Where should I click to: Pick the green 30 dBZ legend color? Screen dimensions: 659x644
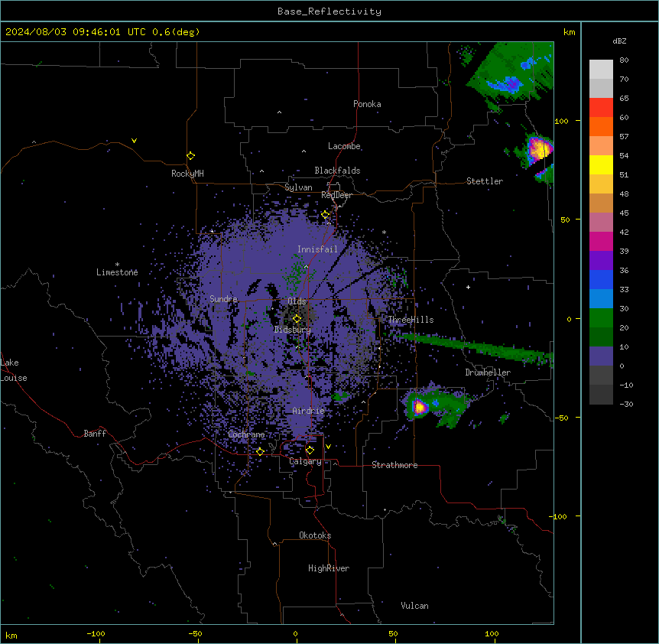tap(601, 318)
